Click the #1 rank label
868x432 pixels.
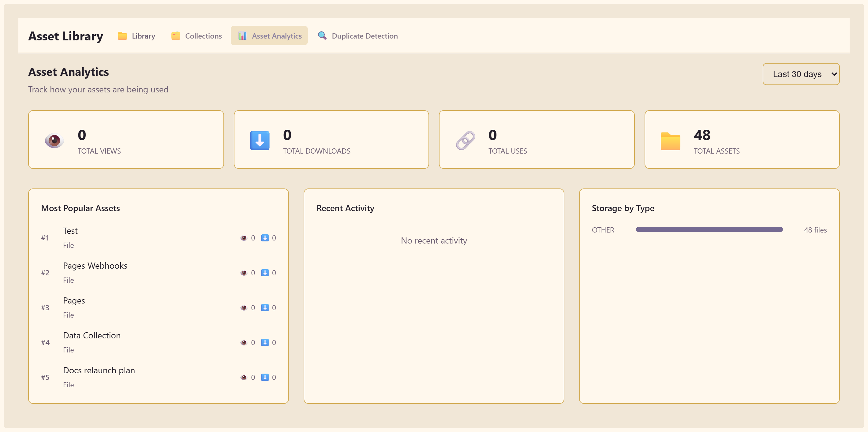pyautogui.click(x=45, y=238)
